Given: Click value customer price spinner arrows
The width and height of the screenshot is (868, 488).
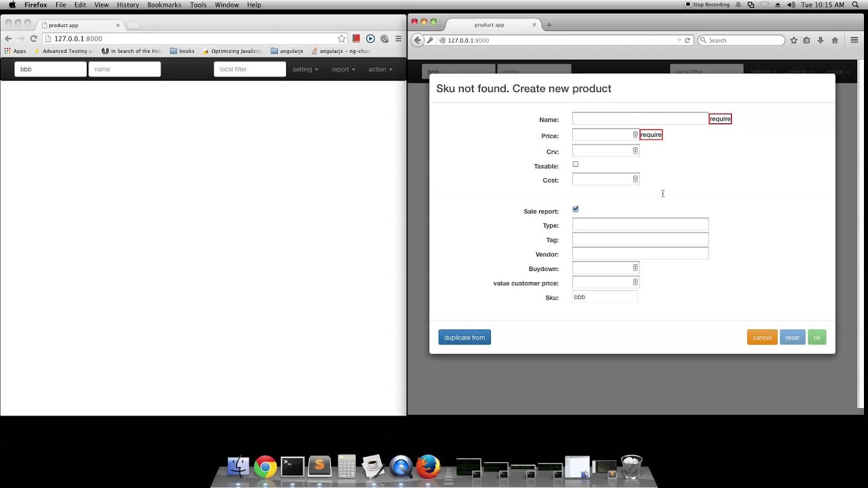Looking at the screenshot, I should point(635,282).
